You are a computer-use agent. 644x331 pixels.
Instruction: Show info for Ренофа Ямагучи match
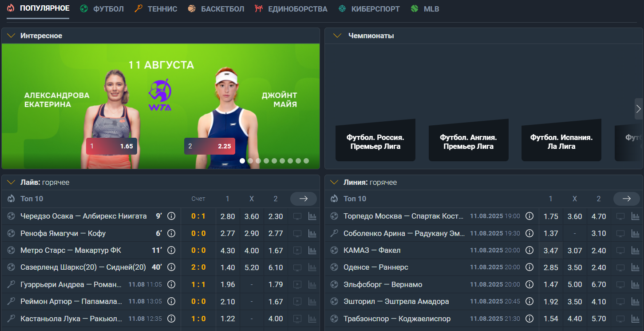171,233
